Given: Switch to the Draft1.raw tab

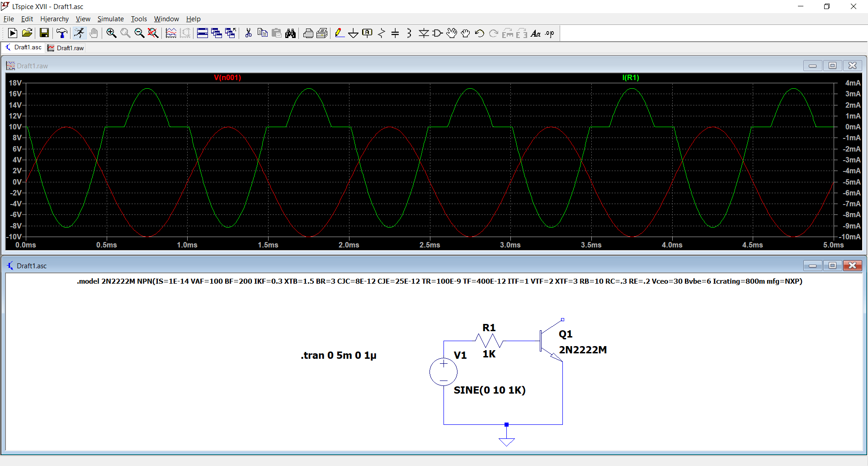Looking at the screenshot, I should pos(66,48).
